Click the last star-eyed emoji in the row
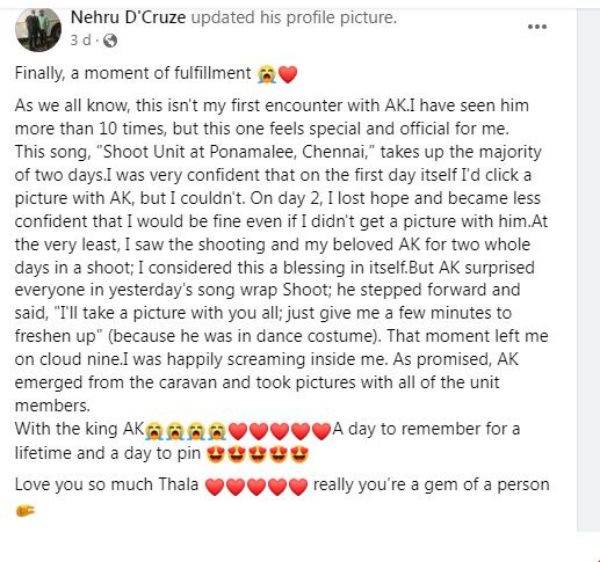 298,454
